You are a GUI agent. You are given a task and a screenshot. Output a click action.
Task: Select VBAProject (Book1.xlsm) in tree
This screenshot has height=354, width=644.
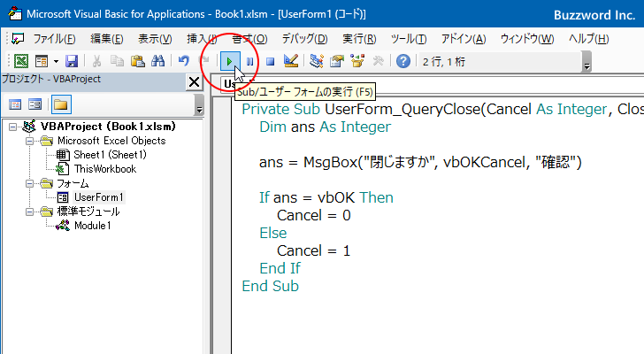pyautogui.click(x=108, y=127)
